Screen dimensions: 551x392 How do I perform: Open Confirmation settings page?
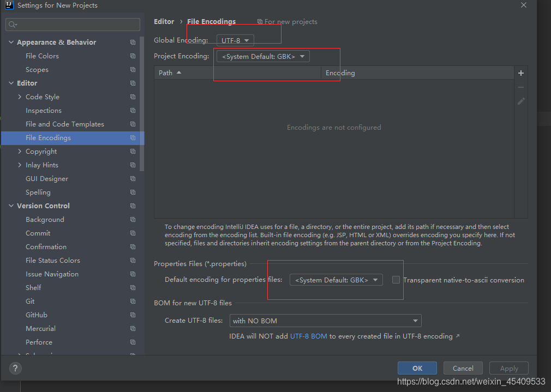pyautogui.click(x=46, y=246)
